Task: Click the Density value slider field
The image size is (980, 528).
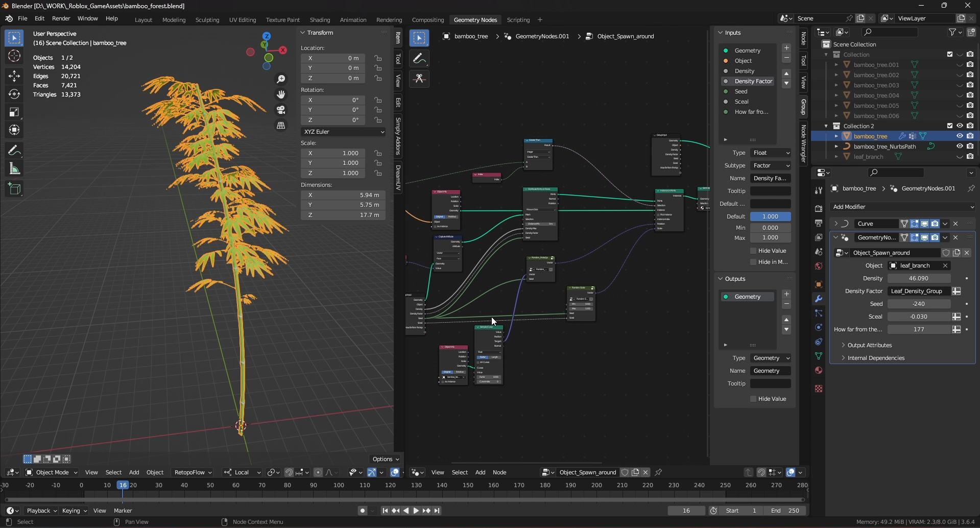Action: (919, 278)
